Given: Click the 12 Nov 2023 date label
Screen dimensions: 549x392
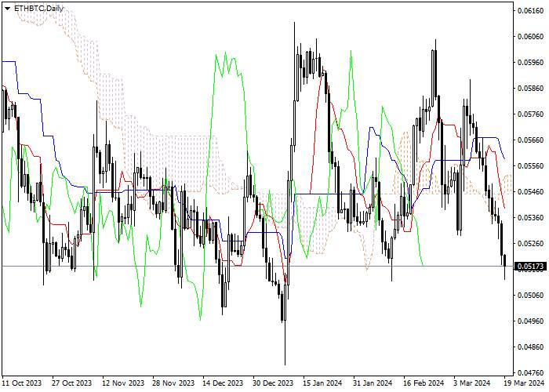Looking at the screenshot, I should 123,383.
